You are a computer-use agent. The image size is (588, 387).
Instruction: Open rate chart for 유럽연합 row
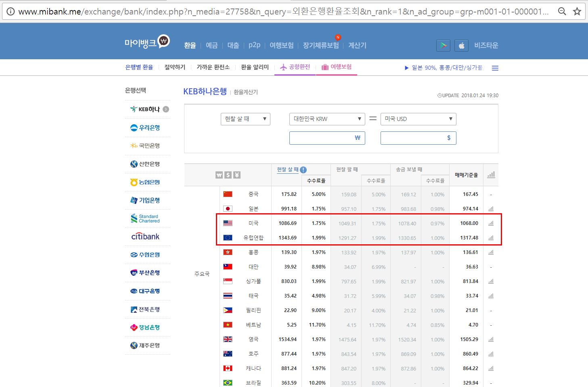(491, 238)
